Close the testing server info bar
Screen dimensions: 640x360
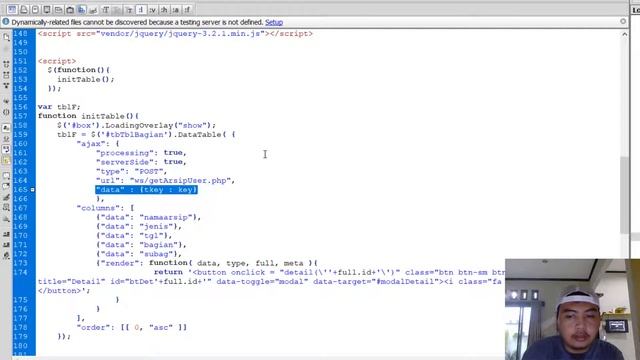pyautogui.click(x=623, y=21)
